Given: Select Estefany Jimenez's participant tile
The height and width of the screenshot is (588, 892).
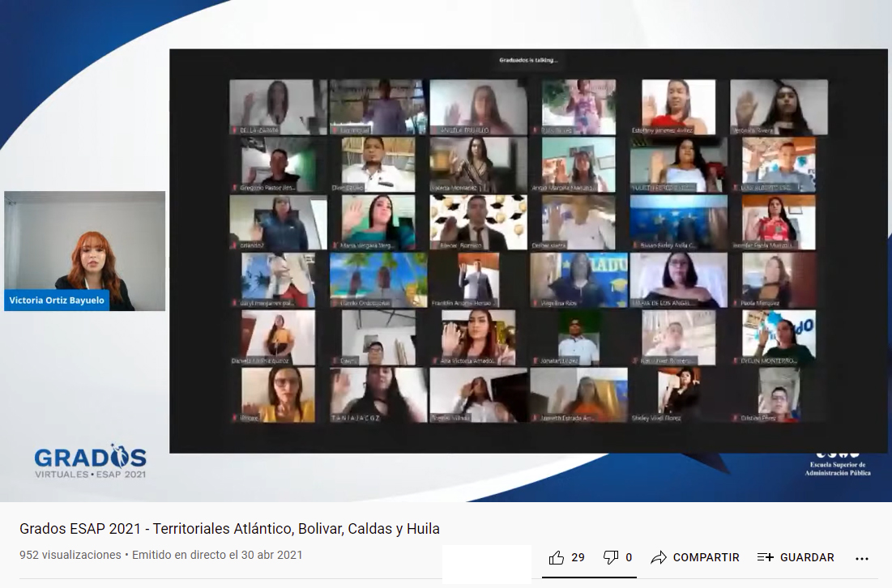Looking at the screenshot, I should click(x=678, y=107).
